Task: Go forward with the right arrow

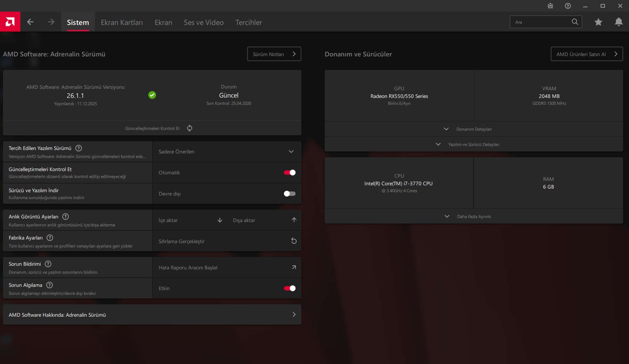Action: click(x=51, y=22)
